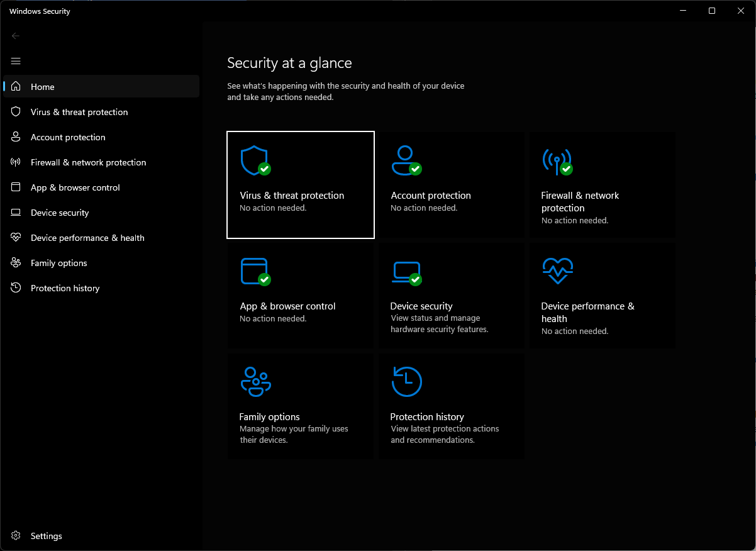Show Protection history from the sidebar
Screen dimensions: 756x551
[101, 288]
